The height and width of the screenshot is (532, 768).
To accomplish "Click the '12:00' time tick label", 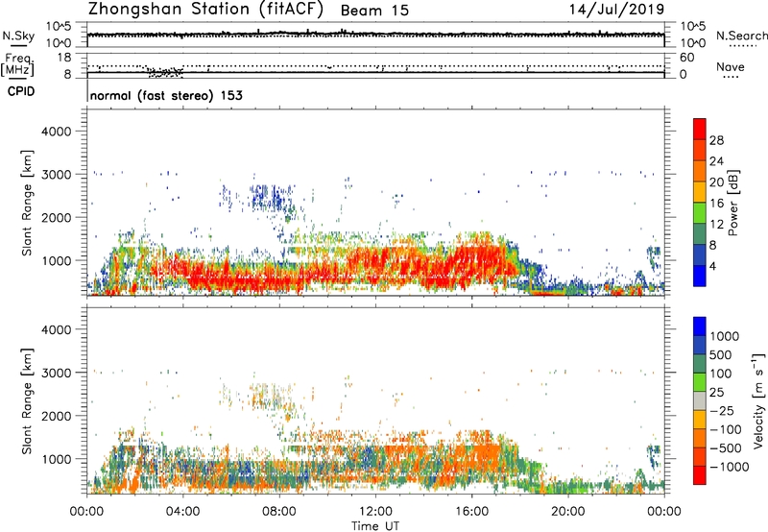I will pyautogui.click(x=375, y=512).
